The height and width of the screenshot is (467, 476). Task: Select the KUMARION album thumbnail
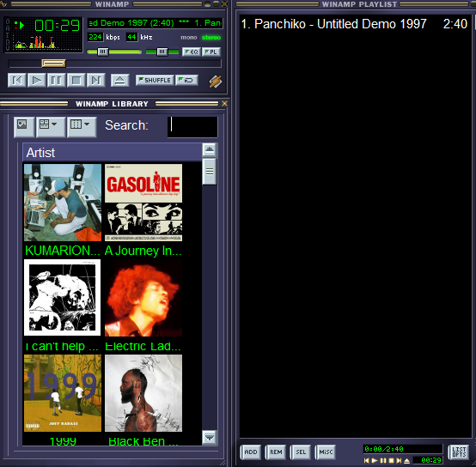click(63, 203)
